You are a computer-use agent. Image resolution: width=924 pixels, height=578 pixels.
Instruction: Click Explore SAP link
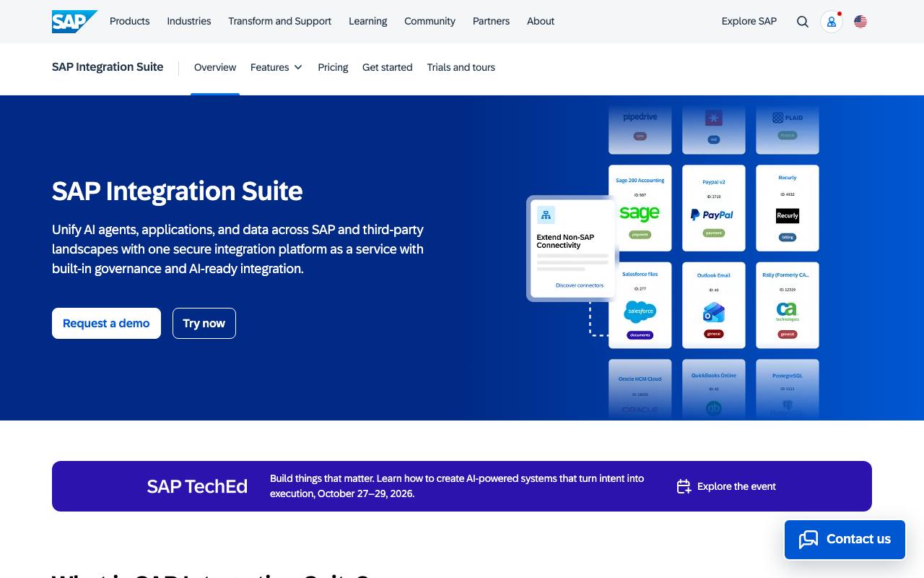pos(749,22)
